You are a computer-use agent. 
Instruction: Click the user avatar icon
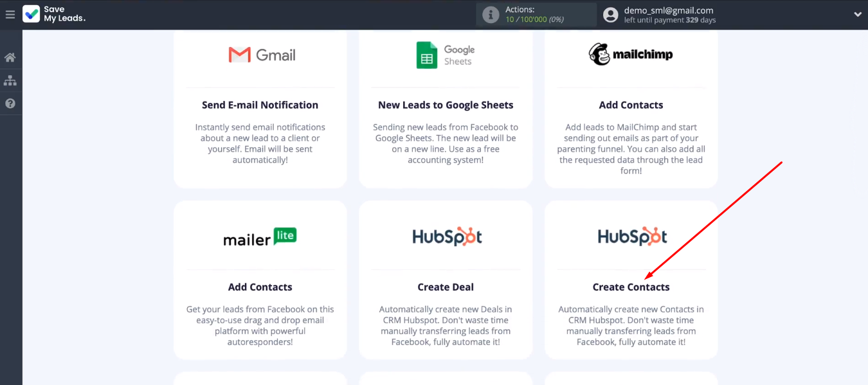(x=611, y=15)
